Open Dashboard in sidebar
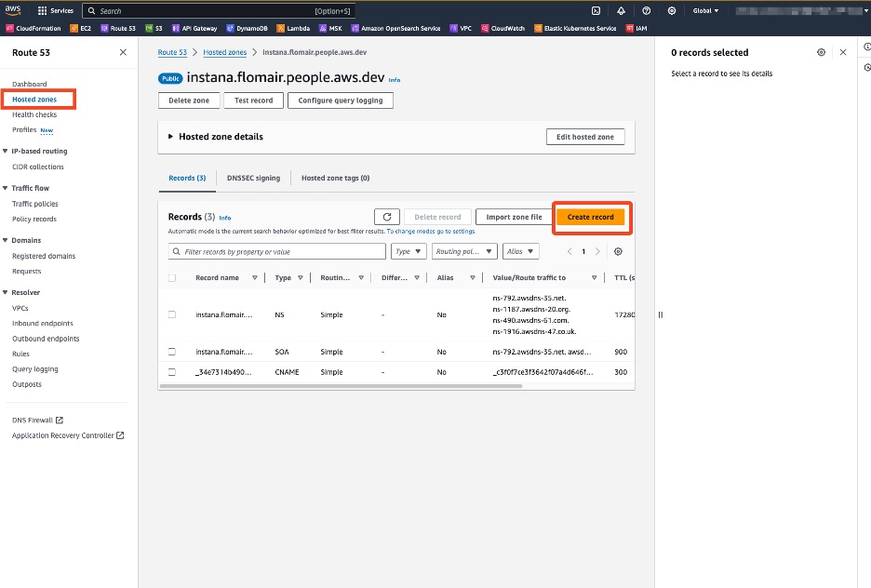871x588 pixels. [30, 84]
